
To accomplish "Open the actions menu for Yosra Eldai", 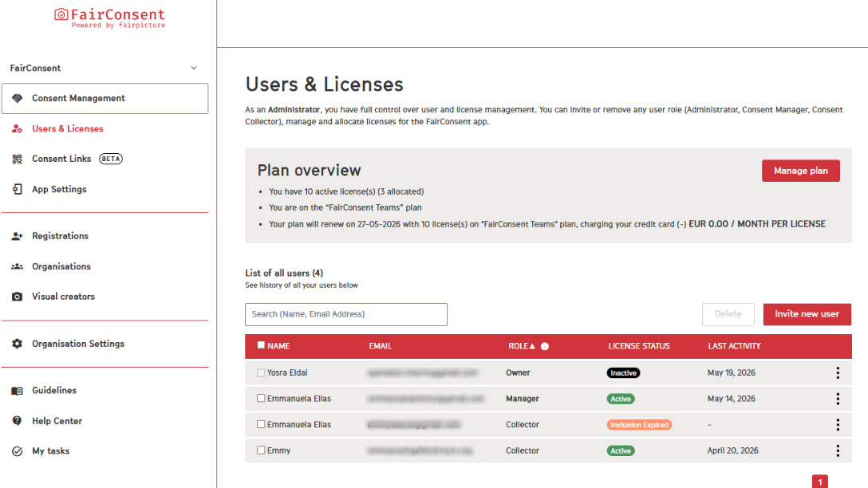I will tap(838, 373).
